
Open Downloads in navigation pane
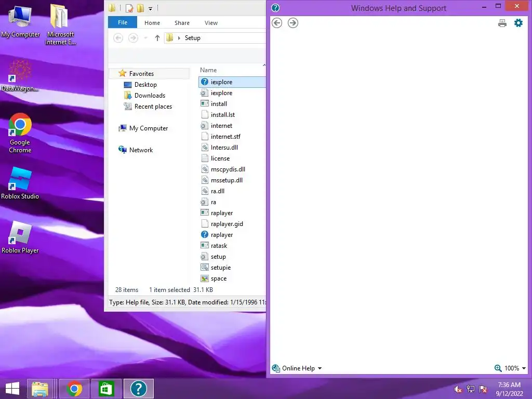(x=150, y=96)
